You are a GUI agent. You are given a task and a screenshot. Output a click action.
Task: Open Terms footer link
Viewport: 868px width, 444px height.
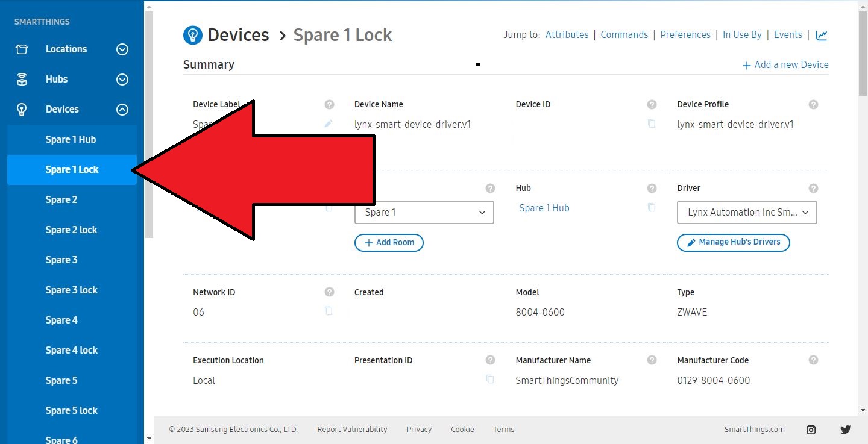(x=504, y=430)
